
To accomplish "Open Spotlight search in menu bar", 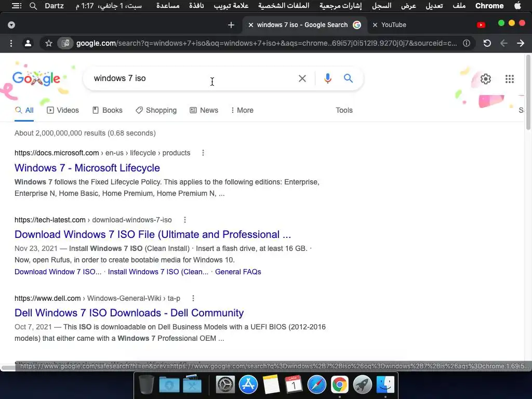I will (x=33, y=6).
